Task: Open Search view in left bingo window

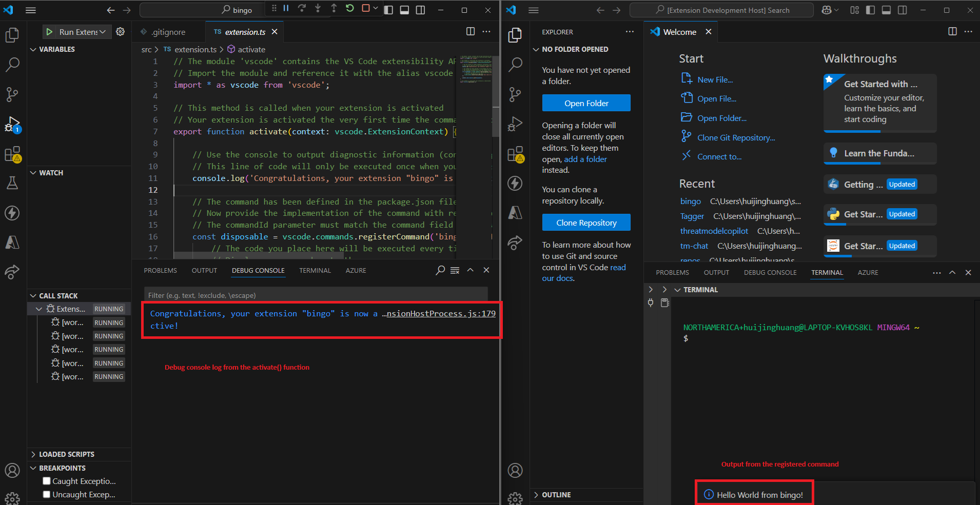Action: click(12, 65)
